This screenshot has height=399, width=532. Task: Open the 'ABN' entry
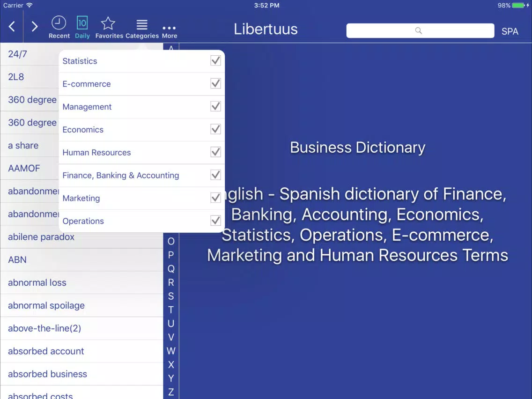(x=81, y=259)
